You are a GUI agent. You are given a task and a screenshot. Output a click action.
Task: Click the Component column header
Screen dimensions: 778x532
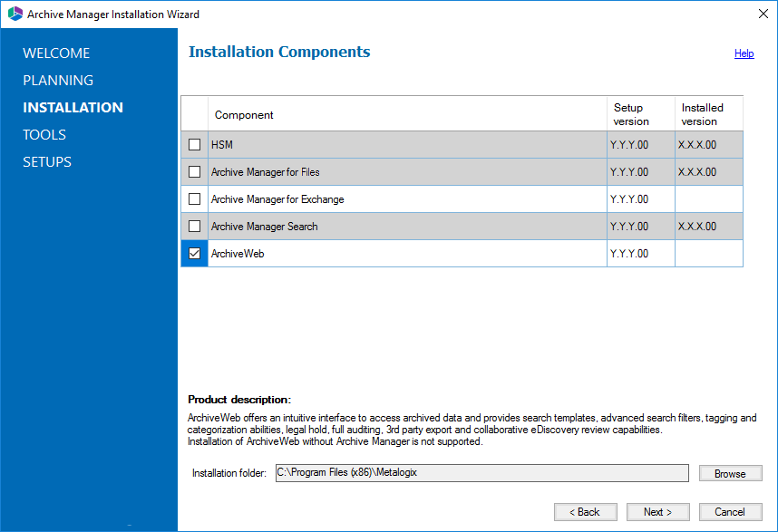pos(407,114)
